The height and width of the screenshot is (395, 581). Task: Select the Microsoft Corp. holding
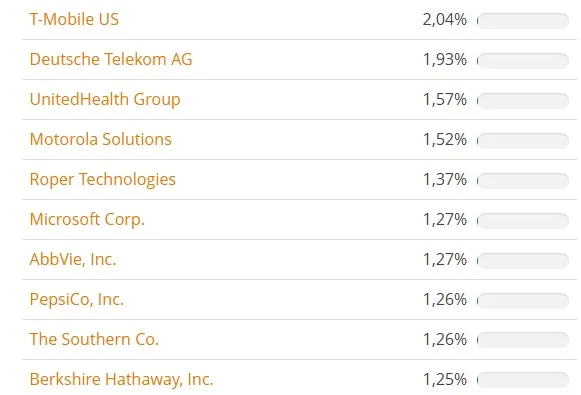(x=87, y=220)
